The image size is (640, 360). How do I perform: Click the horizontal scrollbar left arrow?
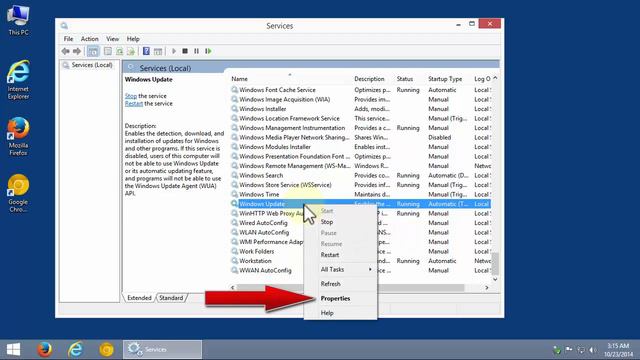(x=233, y=288)
